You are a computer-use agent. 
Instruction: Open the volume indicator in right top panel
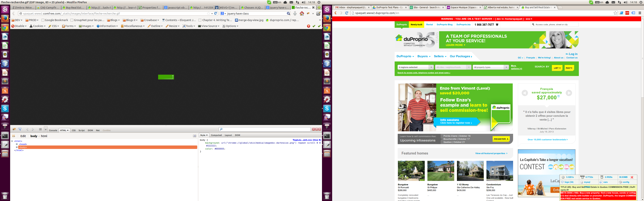[x=625, y=2]
